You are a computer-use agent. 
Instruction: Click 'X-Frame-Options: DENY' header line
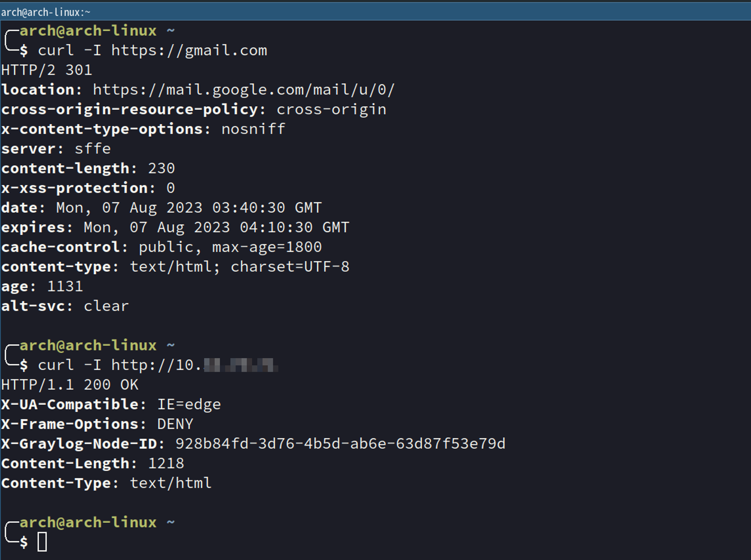coord(97,424)
